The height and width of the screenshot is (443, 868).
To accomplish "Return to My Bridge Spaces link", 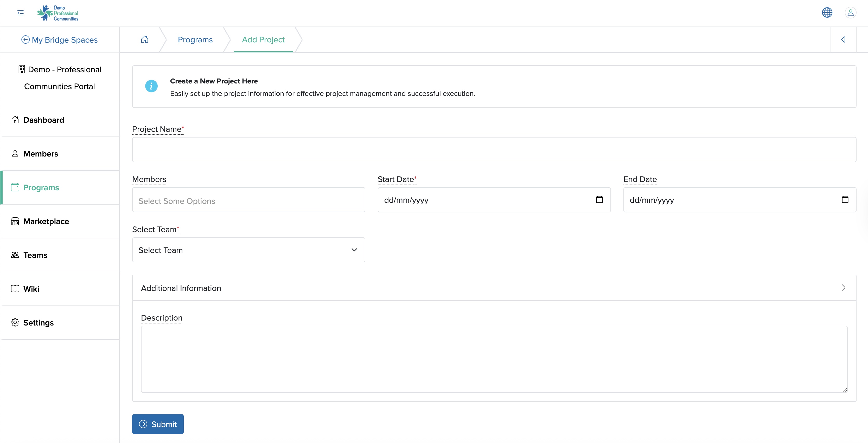I will pyautogui.click(x=64, y=40).
